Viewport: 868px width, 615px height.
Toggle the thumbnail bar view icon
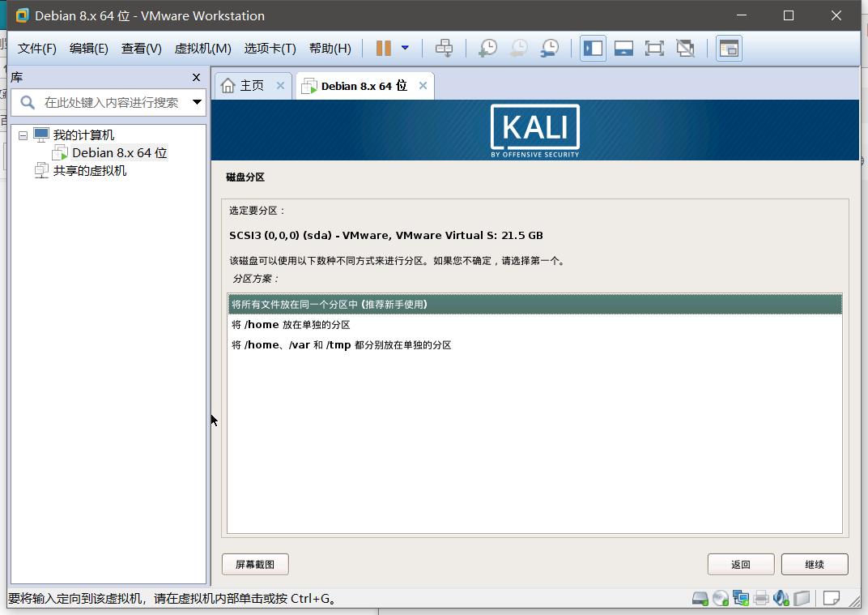[x=623, y=48]
